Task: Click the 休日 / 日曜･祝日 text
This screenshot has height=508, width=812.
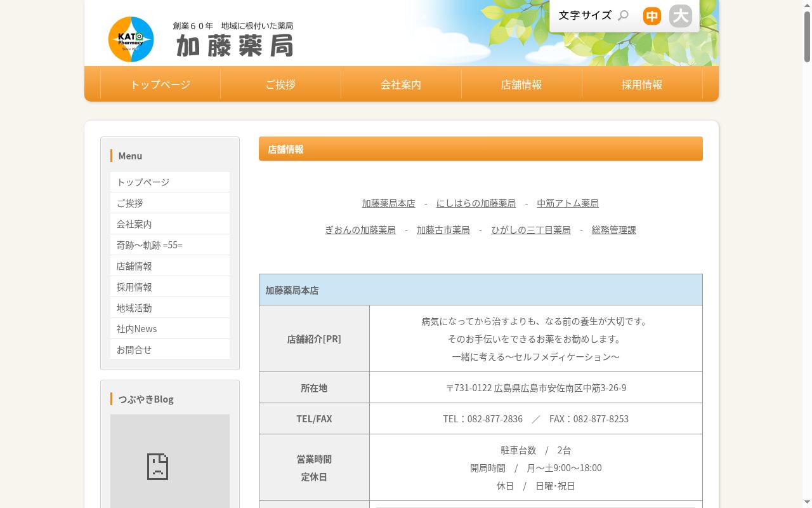Action: pyautogui.click(x=536, y=486)
